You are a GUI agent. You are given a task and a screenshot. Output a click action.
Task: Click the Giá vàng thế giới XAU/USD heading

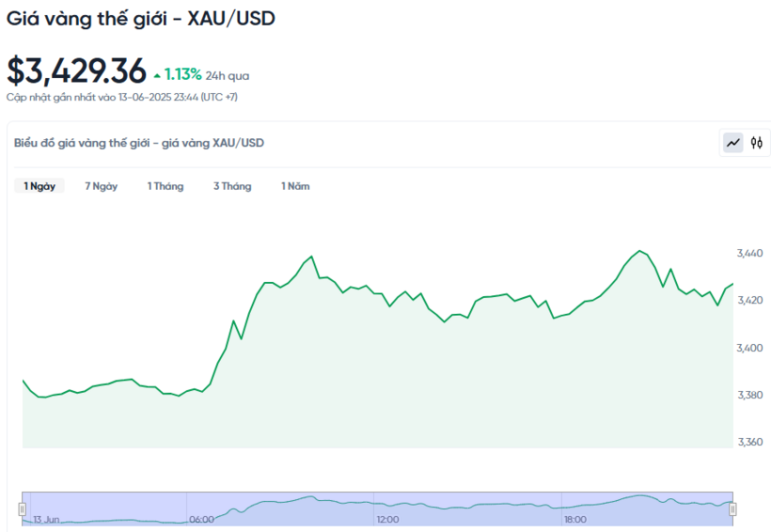141,19
